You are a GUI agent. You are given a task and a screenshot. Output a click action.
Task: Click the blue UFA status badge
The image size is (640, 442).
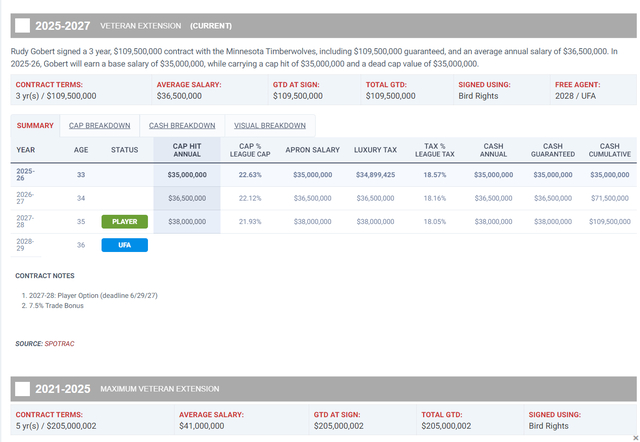point(124,245)
